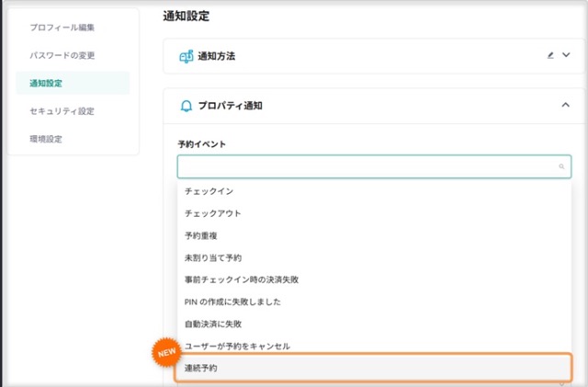Image resolution: width=588 pixels, height=387 pixels.
Task: Open 環境設定 in the sidebar
Action: (46, 139)
